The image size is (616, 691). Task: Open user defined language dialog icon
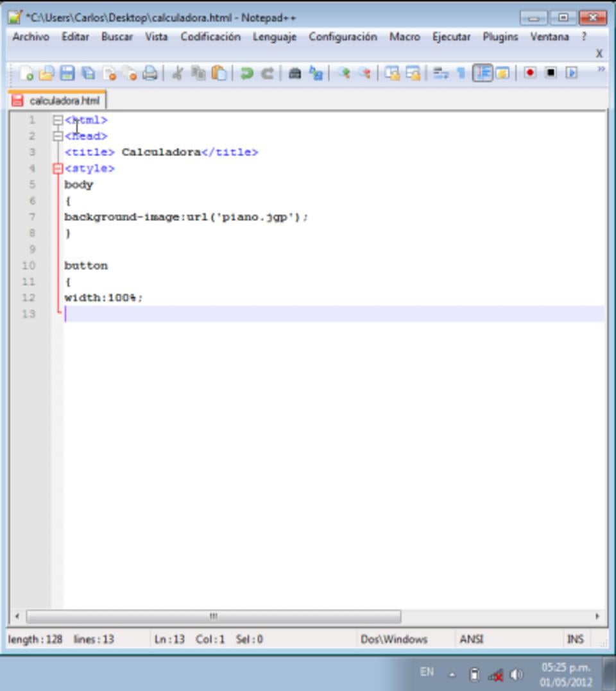coord(503,73)
